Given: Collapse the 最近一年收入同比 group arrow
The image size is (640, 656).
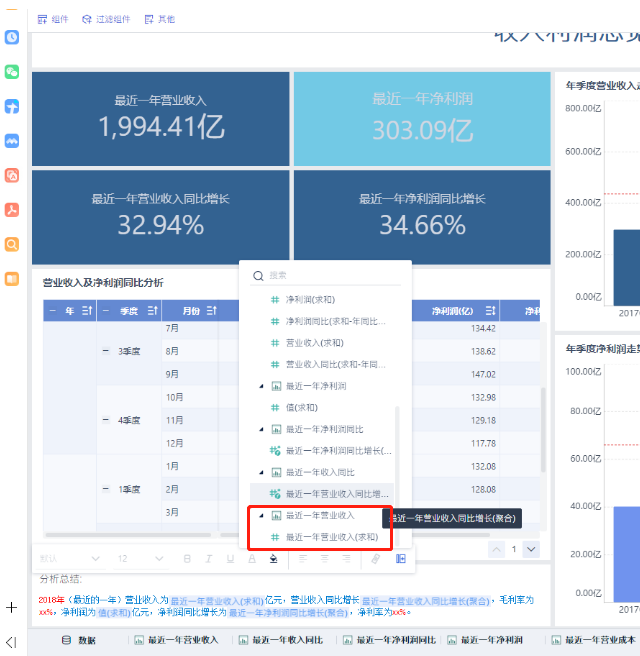Looking at the screenshot, I should [261, 472].
